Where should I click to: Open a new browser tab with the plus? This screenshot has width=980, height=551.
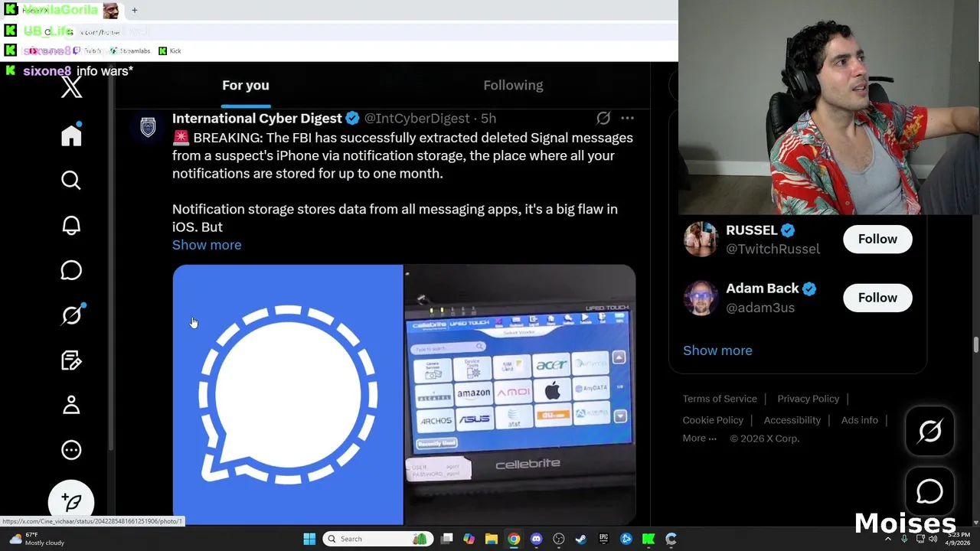click(x=135, y=11)
